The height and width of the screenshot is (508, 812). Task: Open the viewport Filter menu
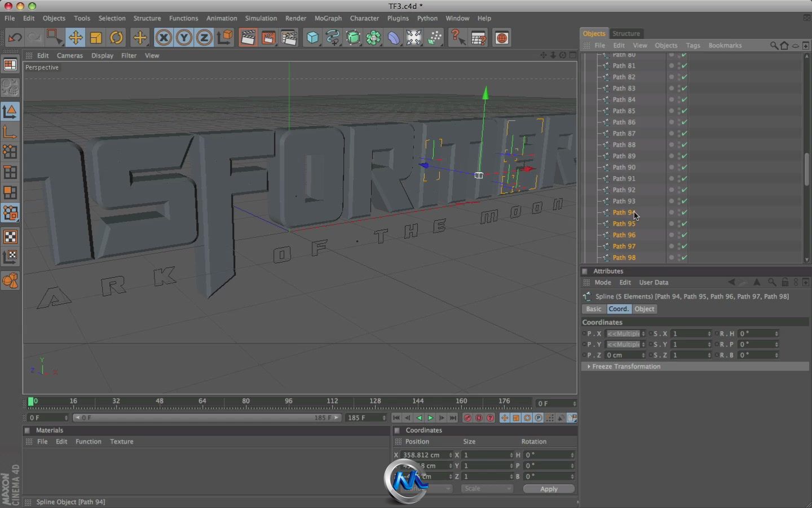click(129, 55)
